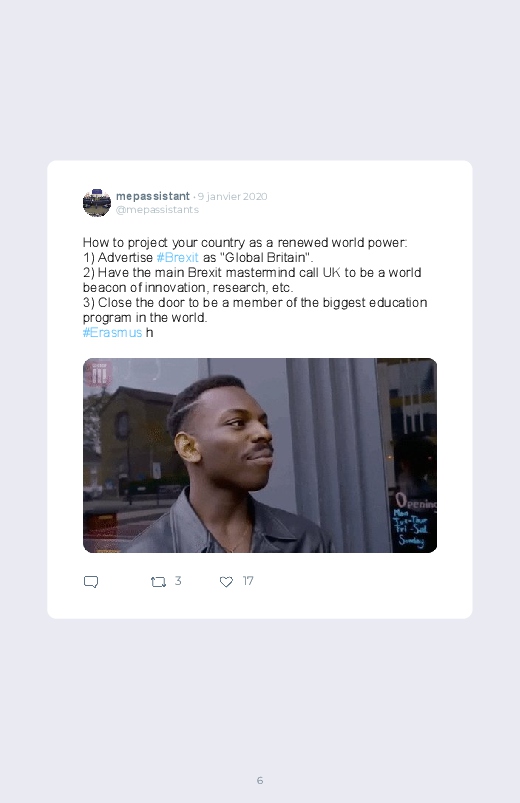This screenshot has width=520, height=803.
Task: Open the mepassistant profile avatar
Action: [x=97, y=203]
